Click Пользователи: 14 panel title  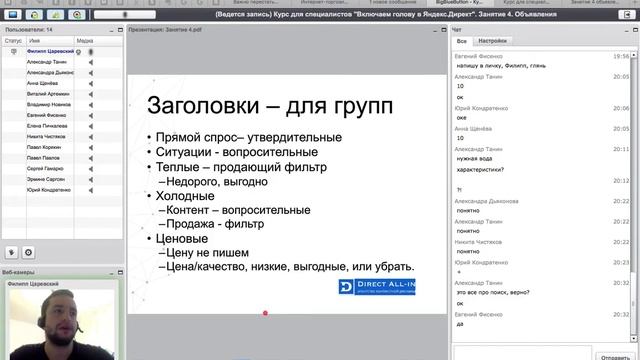pyautogui.click(x=29, y=30)
